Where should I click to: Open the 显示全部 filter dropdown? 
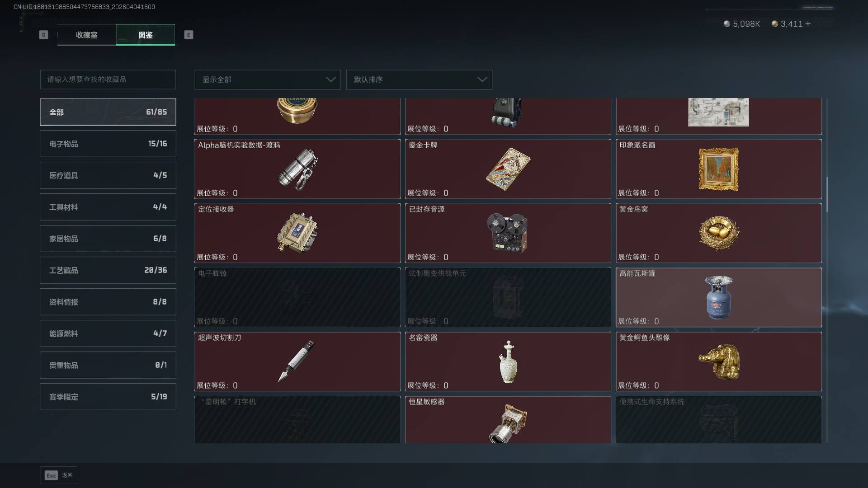(268, 80)
